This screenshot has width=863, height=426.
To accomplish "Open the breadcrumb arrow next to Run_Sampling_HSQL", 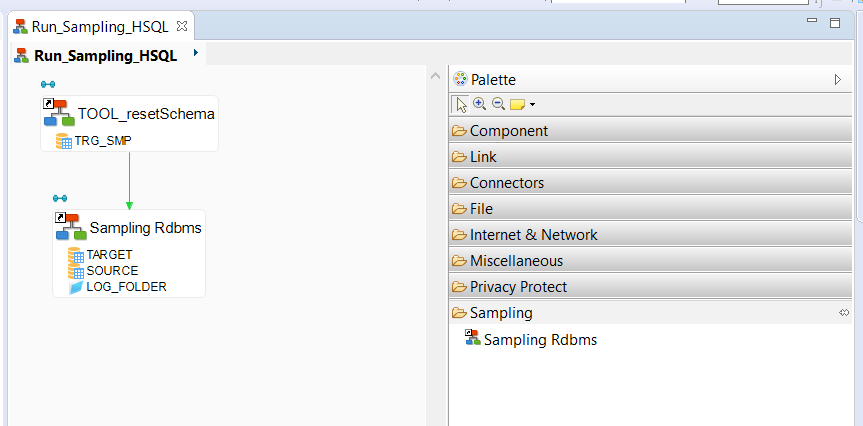I will [x=196, y=53].
